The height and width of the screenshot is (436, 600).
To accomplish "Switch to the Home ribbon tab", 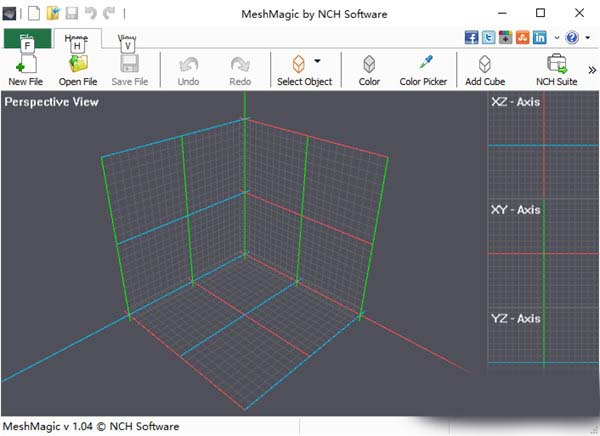I will point(77,38).
